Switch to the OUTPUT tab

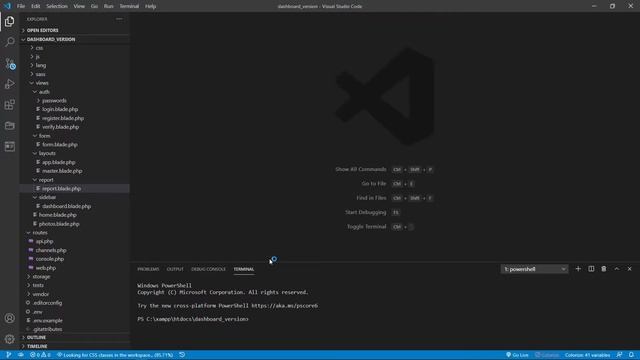pos(175,269)
